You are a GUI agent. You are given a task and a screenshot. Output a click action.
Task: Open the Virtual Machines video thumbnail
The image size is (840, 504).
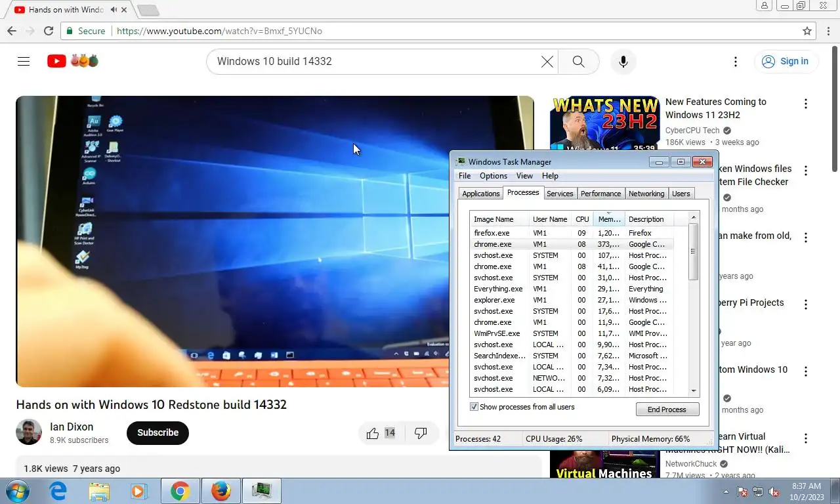click(605, 464)
